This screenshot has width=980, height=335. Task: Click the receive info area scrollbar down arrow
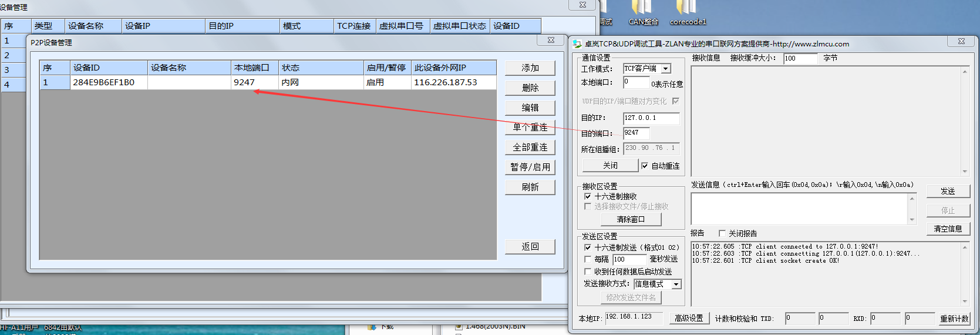965,172
